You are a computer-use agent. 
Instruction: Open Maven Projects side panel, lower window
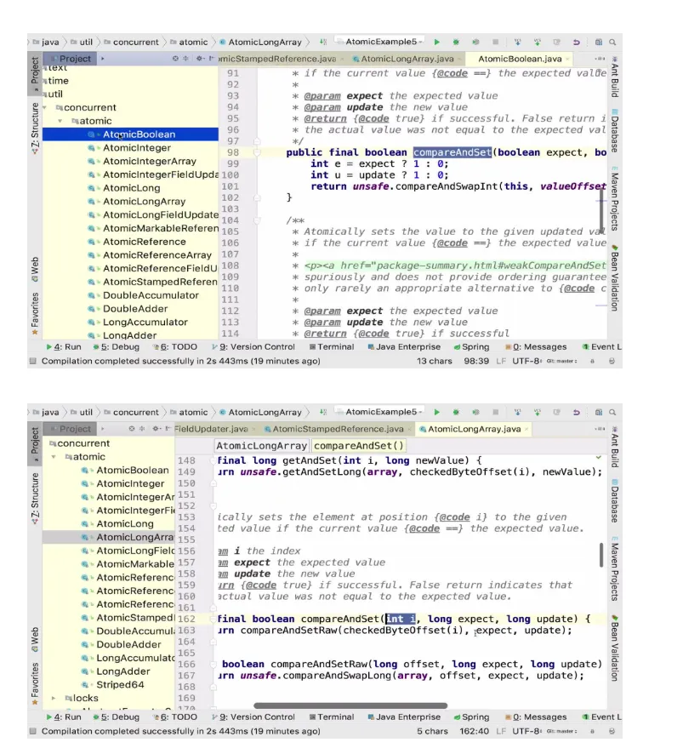[615, 568]
